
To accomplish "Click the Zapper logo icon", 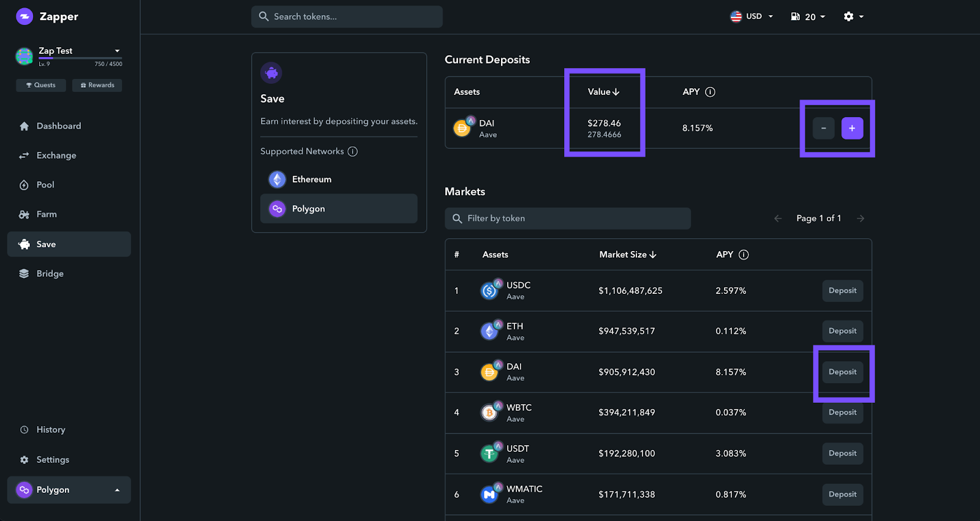I will (24, 17).
